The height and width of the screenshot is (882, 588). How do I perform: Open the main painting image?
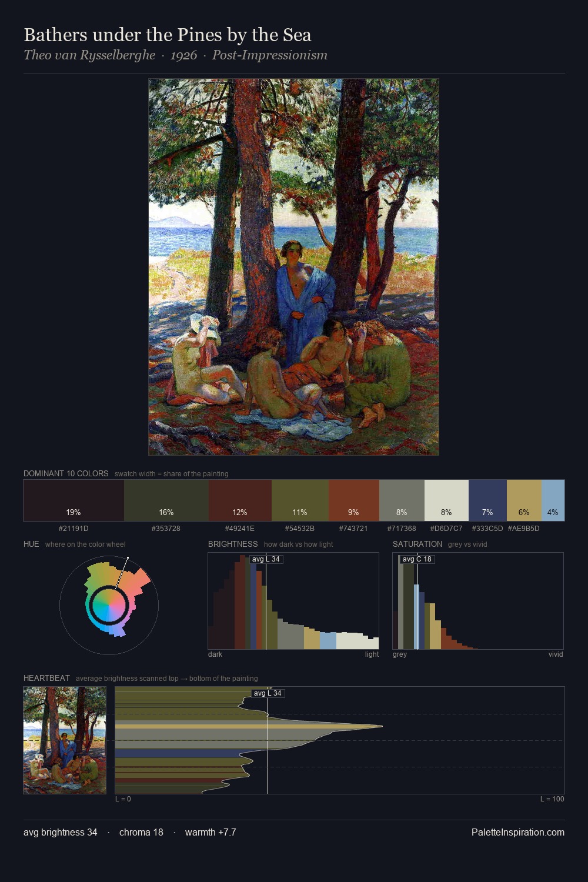pyautogui.click(x=293, y=267)
